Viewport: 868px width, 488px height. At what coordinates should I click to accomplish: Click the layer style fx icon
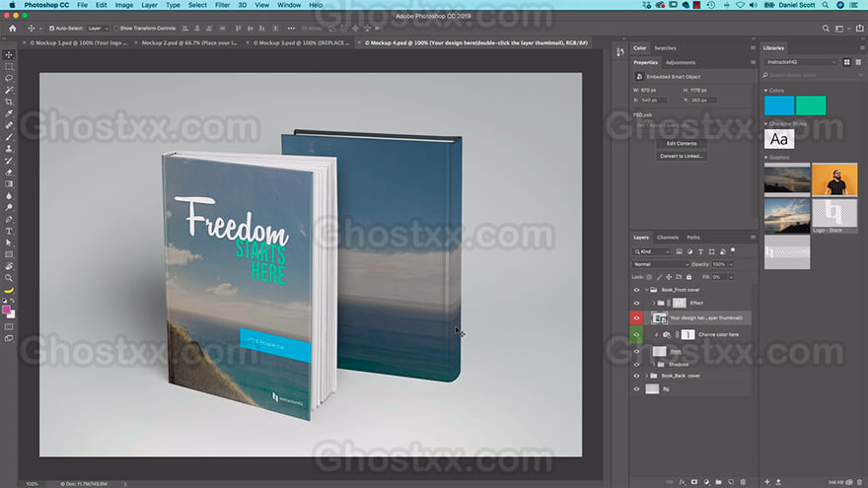682,482
